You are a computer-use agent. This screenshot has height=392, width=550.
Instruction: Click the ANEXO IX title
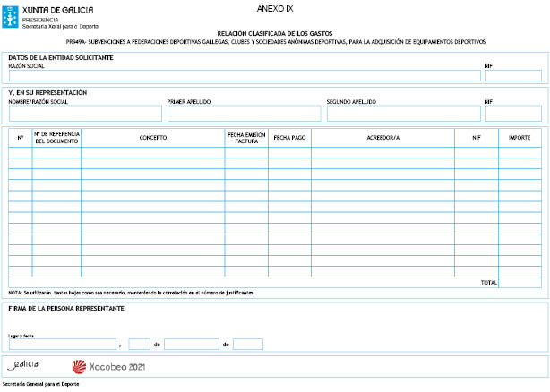275,9
